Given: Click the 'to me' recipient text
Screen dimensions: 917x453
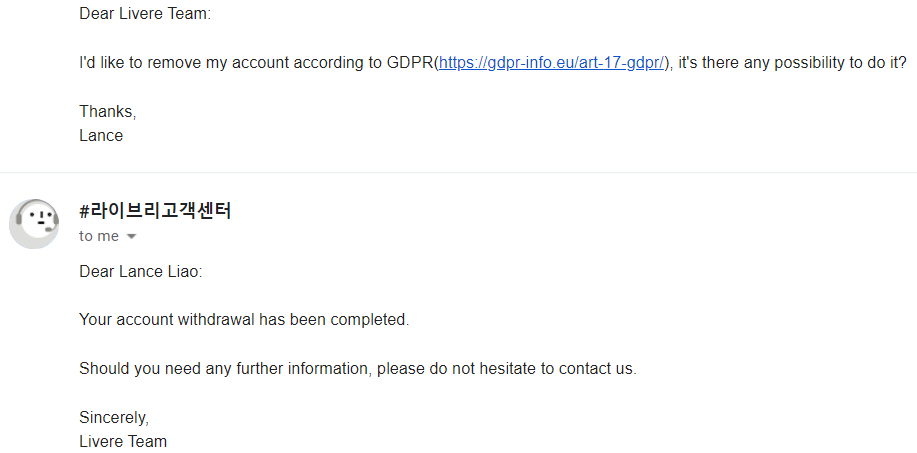Looking at the screenshot, I should point(99,236).
